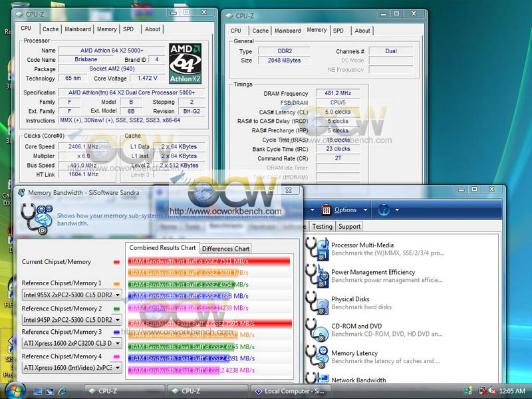Screen dimensions: 532x399
Task: Switch to Differences Chart tab
Action: [x=225, y=249]
